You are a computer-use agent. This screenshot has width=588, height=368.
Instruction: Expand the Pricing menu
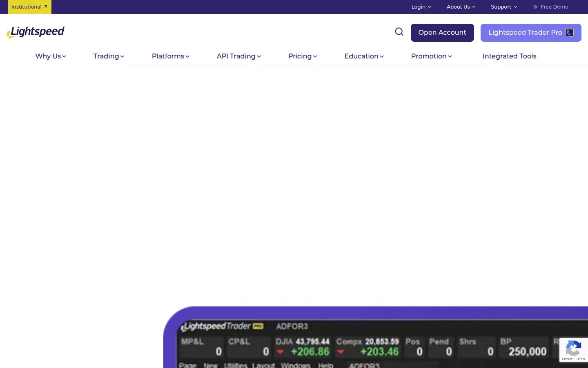[303, 56]
